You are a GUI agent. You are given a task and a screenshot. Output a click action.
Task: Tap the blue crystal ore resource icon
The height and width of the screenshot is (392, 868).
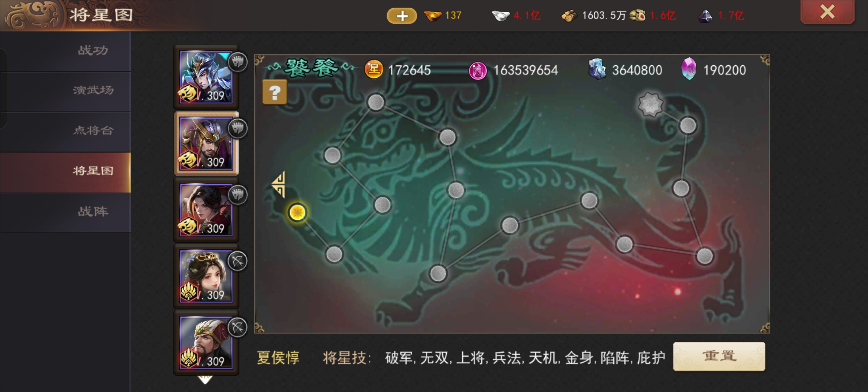(x=597, y=69)
